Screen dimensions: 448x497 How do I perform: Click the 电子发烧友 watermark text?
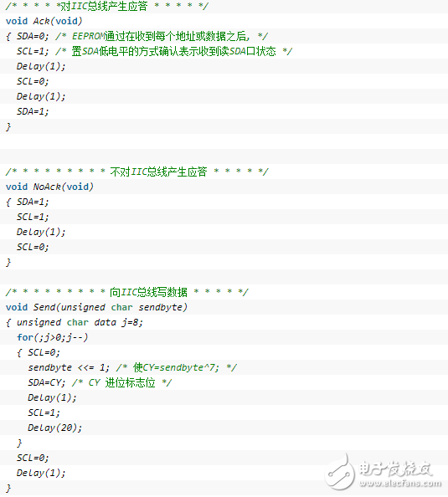point(395,469)
